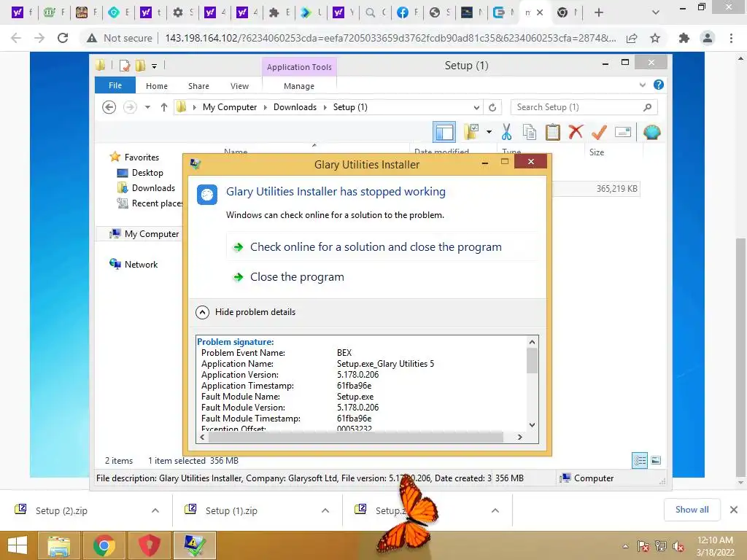The image size is (747, 560).
Task: Toggle the preview pane layout icon
Action: pos(444,133)
